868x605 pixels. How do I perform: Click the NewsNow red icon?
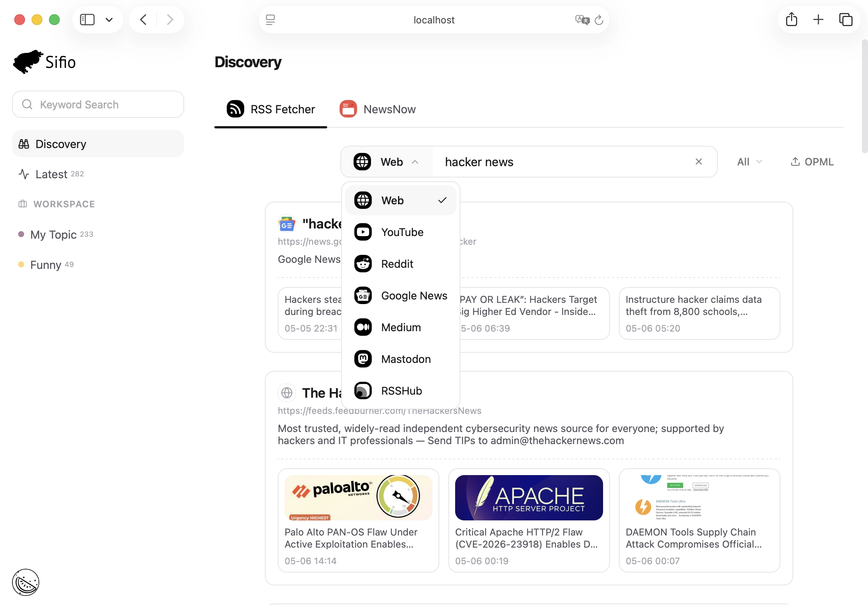pos(348,109)
